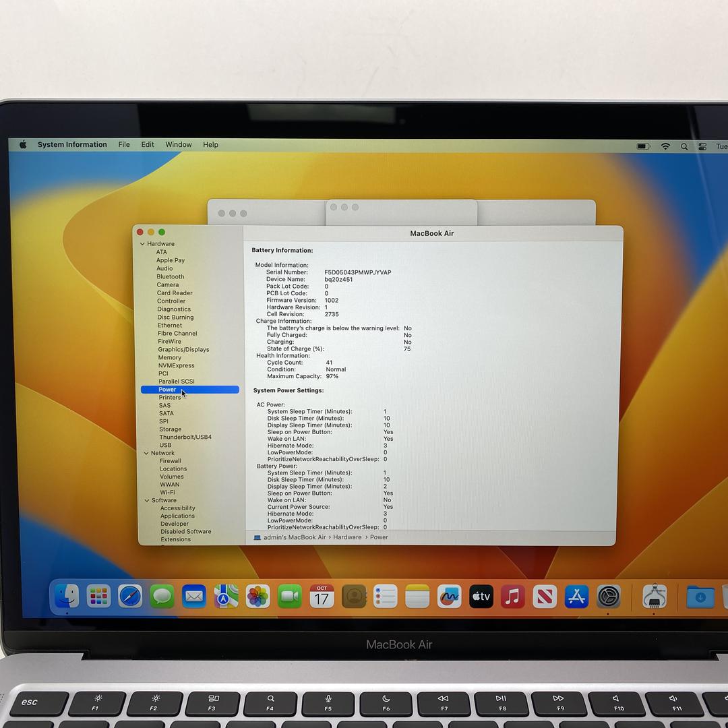The image size is (728, 728).
Task: Click battery status icon in menu bar
Action: [643, 146]
